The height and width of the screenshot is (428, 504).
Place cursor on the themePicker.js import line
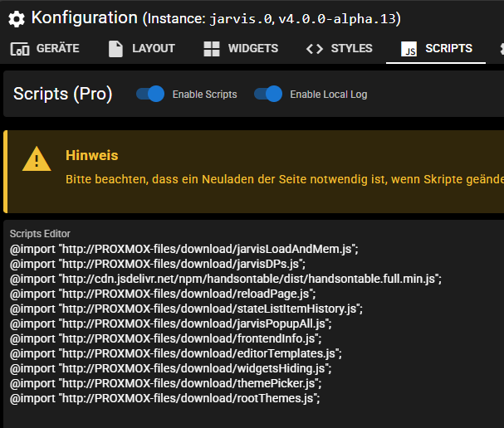pyautogui.click(x=165, y=383)
